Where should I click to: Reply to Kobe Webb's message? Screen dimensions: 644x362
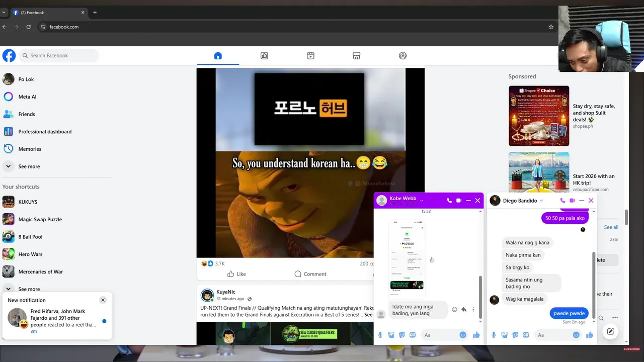[x=464, y=310]
